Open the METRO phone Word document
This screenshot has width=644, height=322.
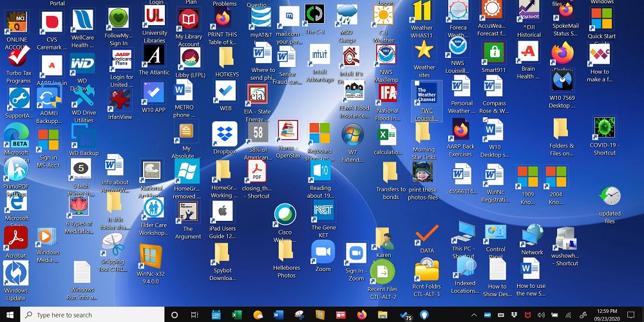pos(183,90)
